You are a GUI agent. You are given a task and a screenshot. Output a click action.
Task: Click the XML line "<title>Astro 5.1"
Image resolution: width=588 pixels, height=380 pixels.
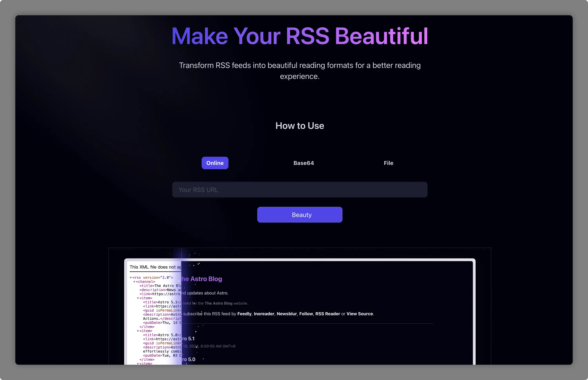click(162, 302)
